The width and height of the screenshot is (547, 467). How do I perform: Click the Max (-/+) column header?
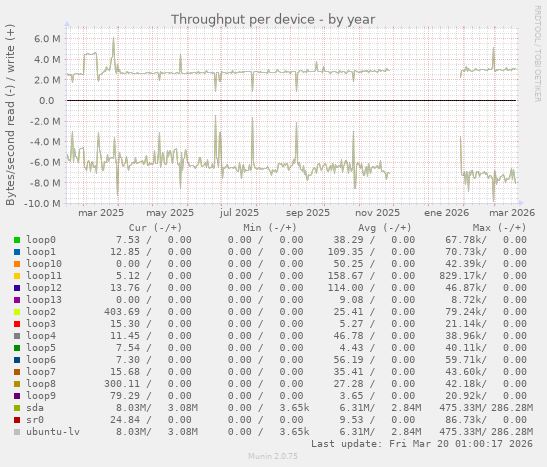499,228
